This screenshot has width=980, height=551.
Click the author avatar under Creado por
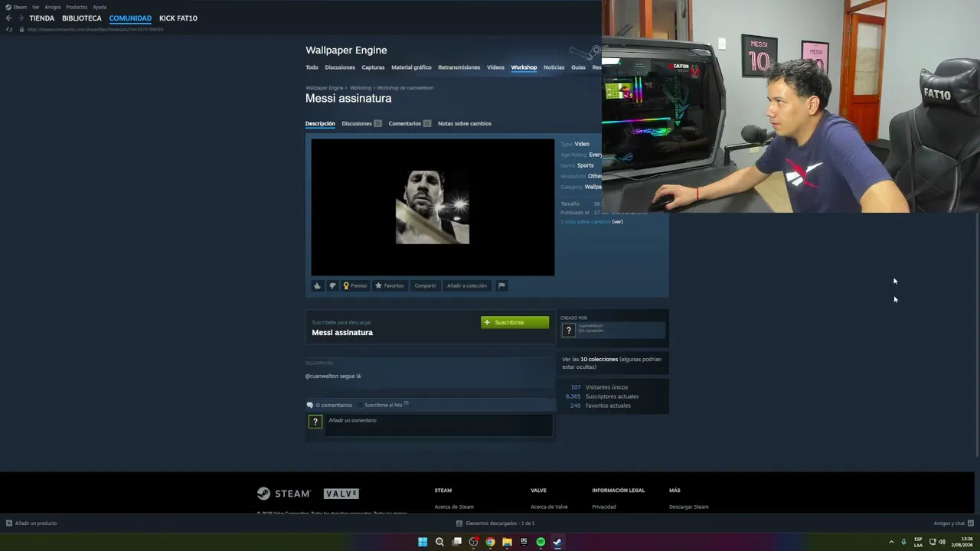click(568, 330)
